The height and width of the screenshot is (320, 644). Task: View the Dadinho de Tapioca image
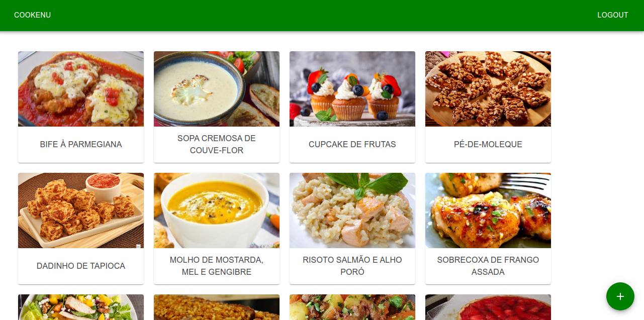81,210
